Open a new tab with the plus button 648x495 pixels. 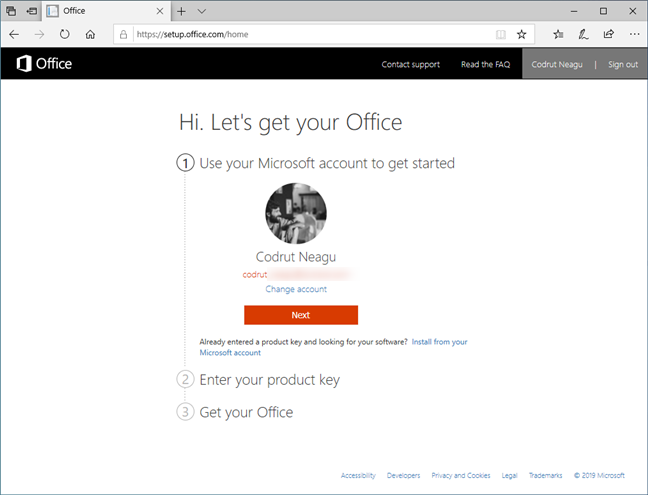tap(181, 10)
